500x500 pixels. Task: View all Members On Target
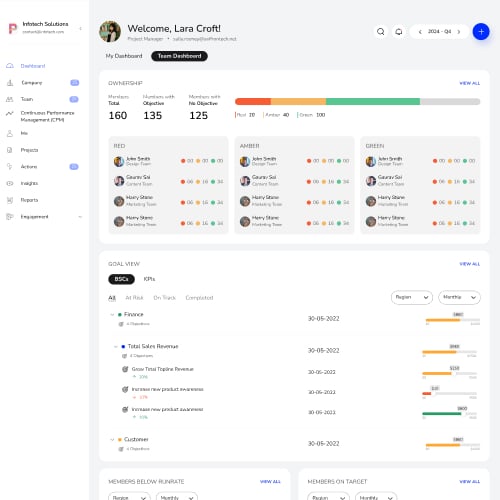[x=469, y=481]
